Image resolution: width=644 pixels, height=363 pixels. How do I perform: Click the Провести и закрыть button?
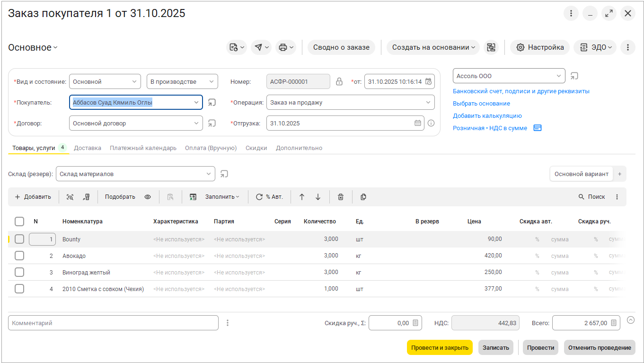click(x=439, y=347)
